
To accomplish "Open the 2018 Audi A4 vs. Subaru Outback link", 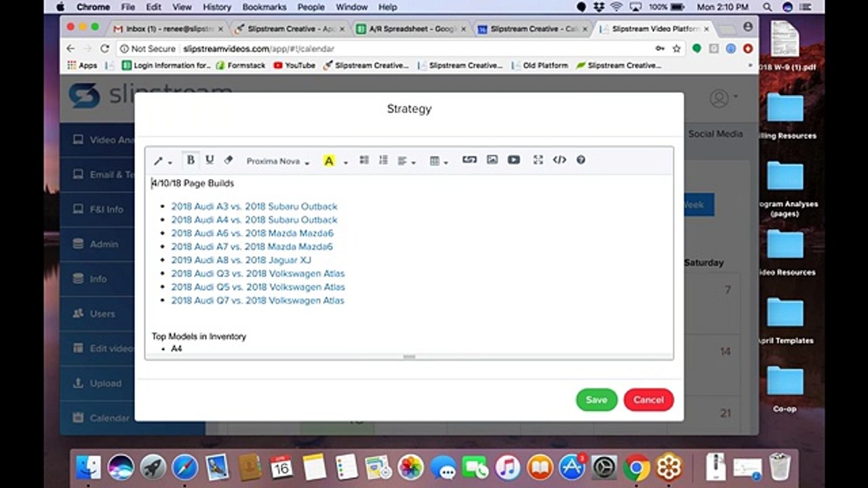I will click(x=254, y=220).
